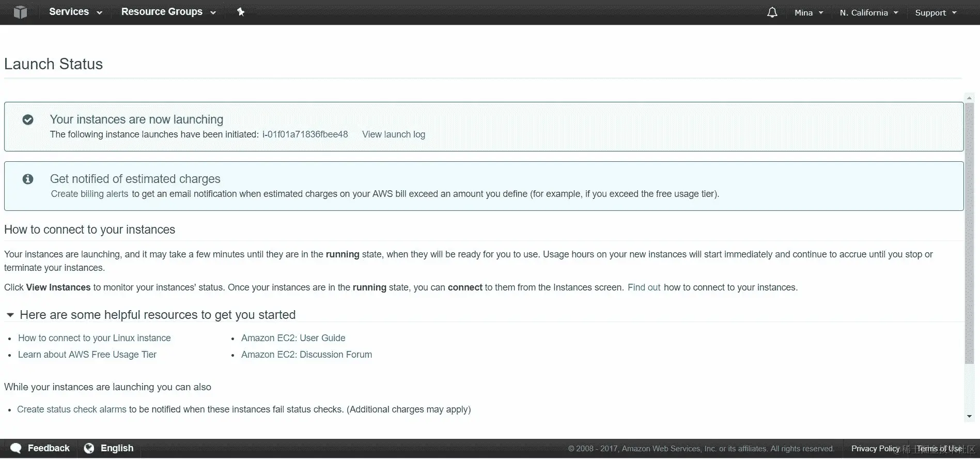Open the N. California region dropdown
980x459 pixels.
(x=869, y=12)
